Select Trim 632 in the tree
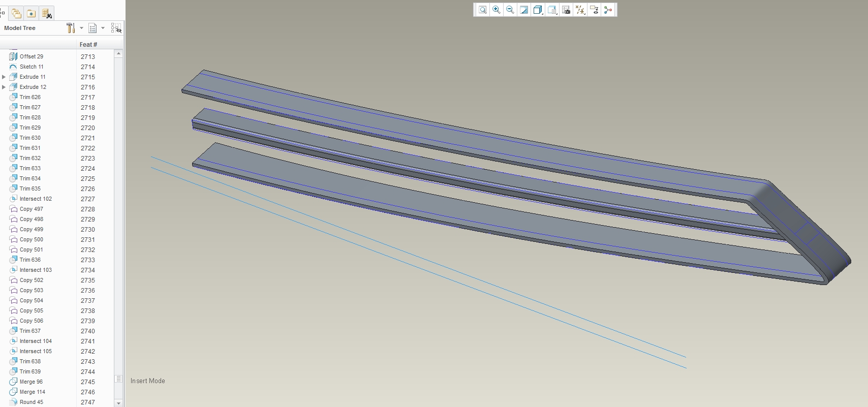Image resolution: width=868 pixels, height=407 pixels. (x=30, y=158)
